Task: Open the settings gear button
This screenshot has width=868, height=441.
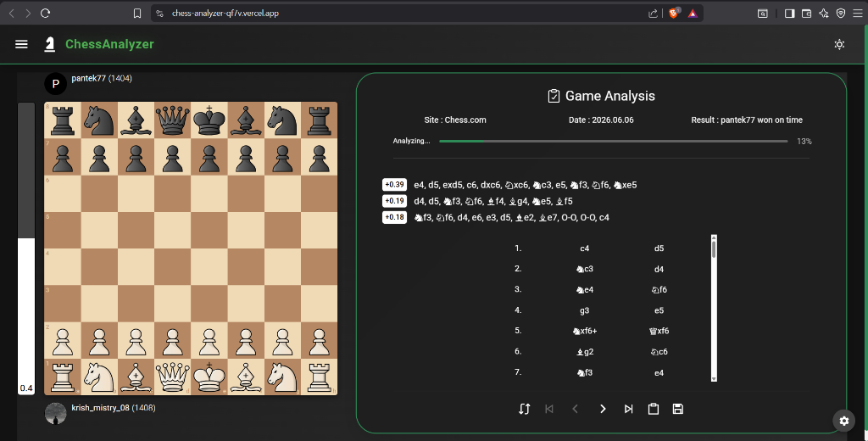Action: click(843, 421)
